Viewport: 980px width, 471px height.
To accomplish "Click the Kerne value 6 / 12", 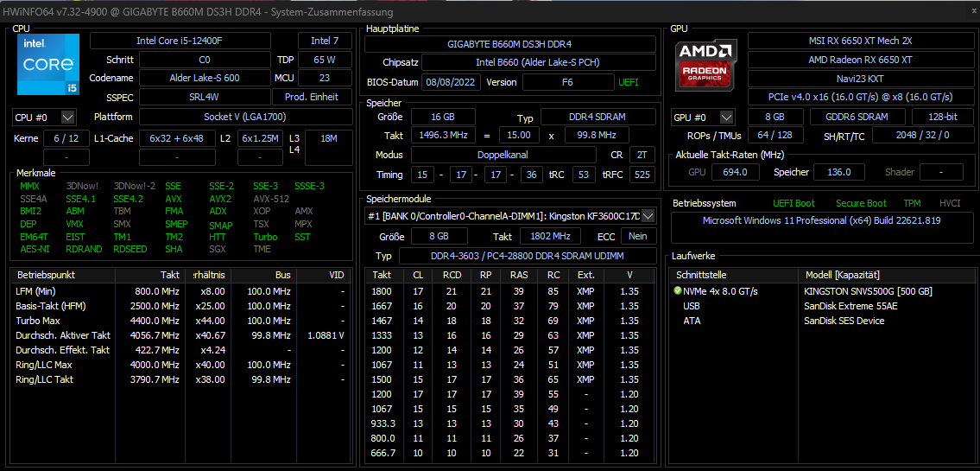I will click(66, 138).
